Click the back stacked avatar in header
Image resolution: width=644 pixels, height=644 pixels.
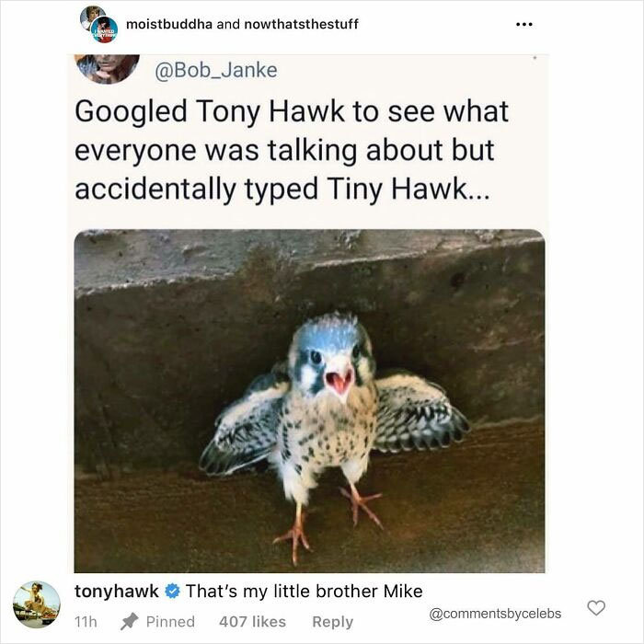[x=90, y=16]
